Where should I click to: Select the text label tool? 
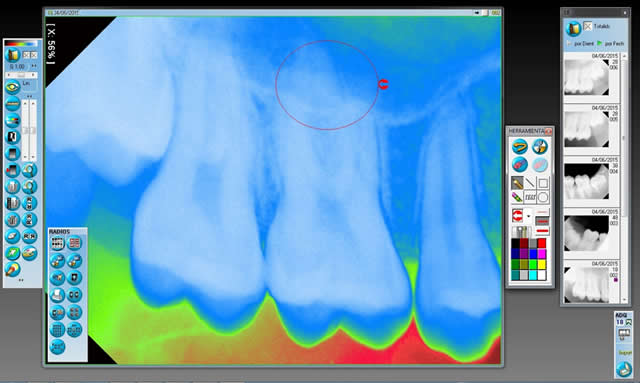click(530, 198)
